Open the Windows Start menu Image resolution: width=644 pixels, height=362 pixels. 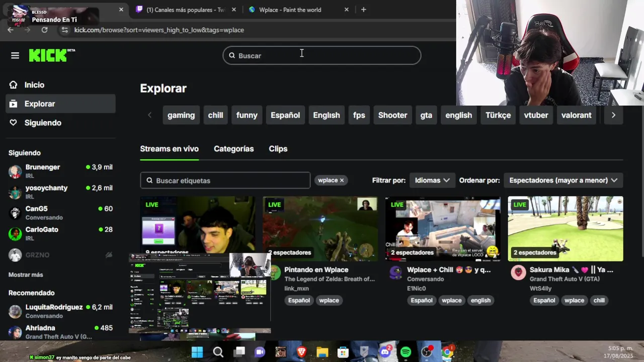(x=197, y=352)
